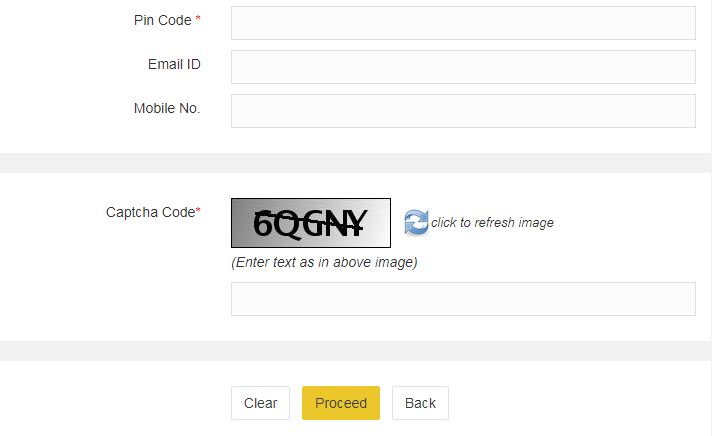Click the Clear button
Viewport: 712px width, 436px height.
pyautogui.click(x=260, y=403)
